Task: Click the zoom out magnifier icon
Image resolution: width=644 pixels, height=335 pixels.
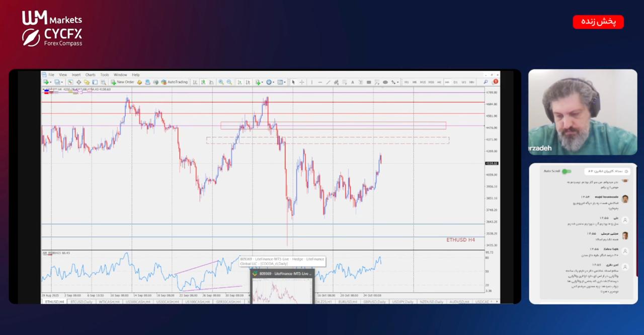Action: click(x=229, y=82)
